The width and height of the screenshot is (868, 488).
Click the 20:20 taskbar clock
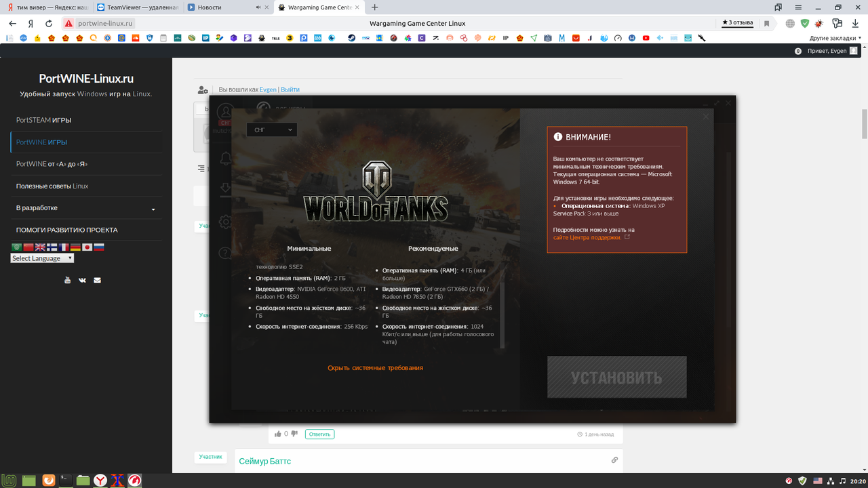[856, 481]
